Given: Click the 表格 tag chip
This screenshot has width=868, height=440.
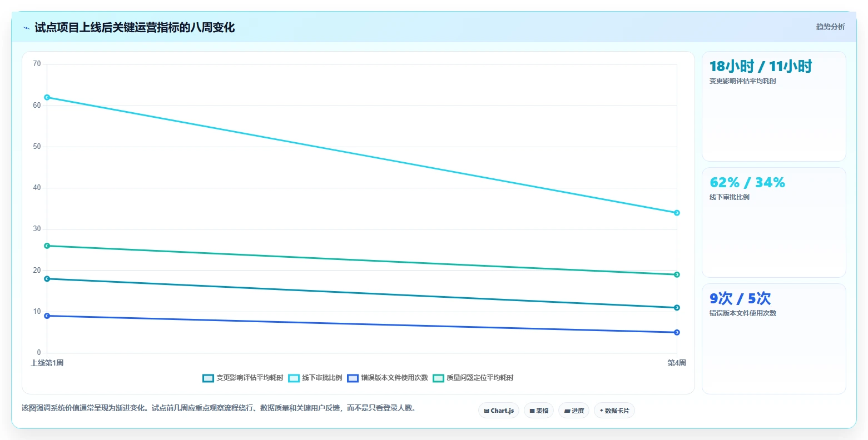Looking at the screenshot, I should pos(539,411).
